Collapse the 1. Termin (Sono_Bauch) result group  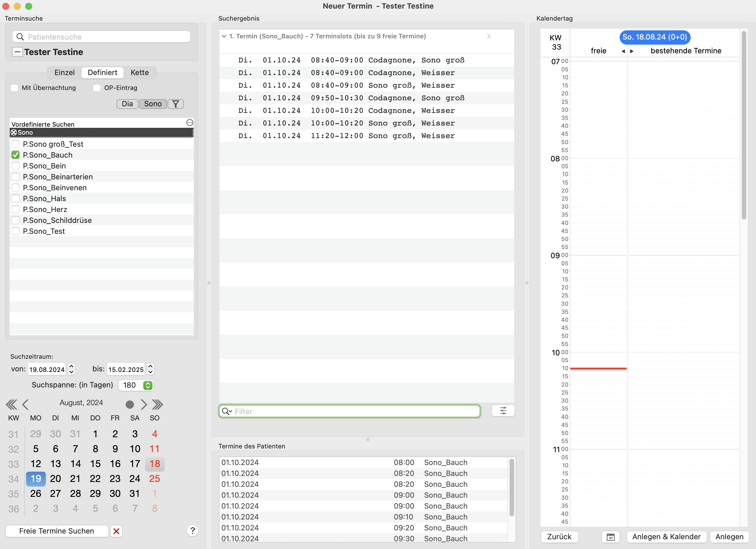pos(224,36)
